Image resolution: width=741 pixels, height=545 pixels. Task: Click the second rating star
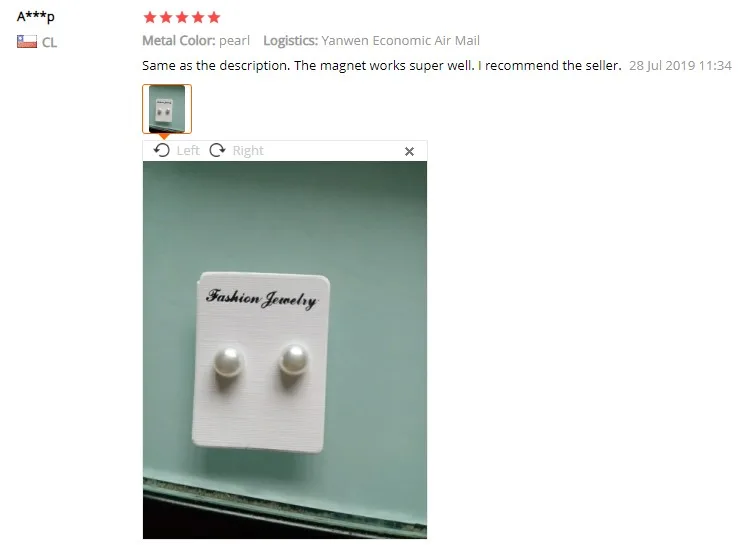click(x=166, y=17)
